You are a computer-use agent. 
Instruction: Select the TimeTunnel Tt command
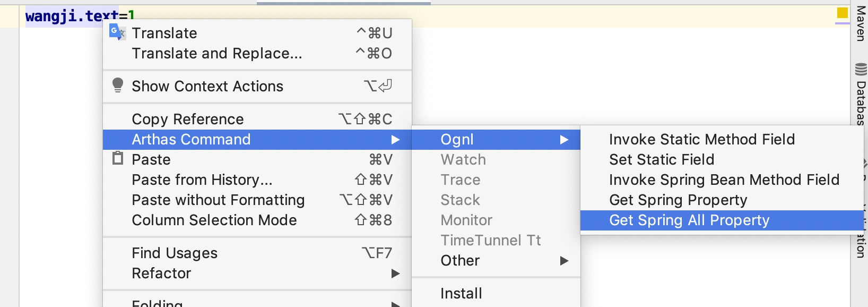click(x=496, y=240)
